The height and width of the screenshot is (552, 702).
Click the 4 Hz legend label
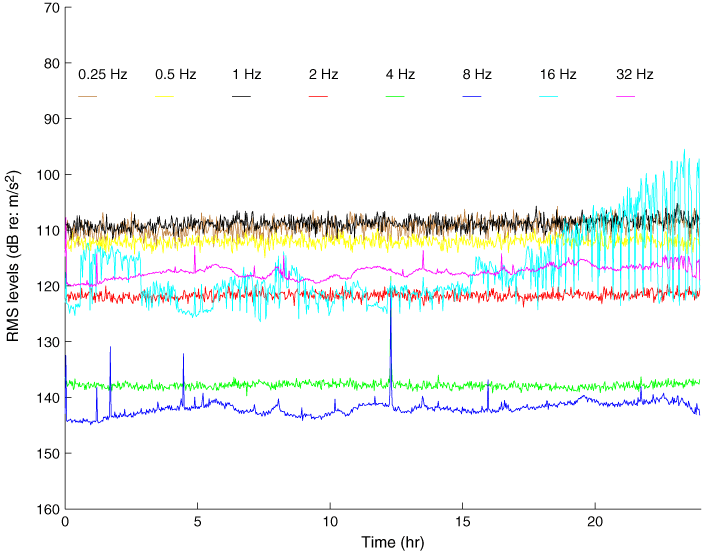coord(400,74)
